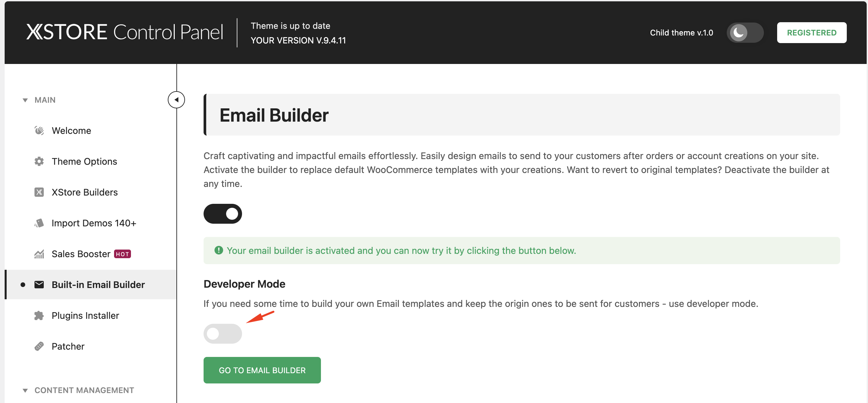Toggle the dark mode moon switch

point(745,33)
